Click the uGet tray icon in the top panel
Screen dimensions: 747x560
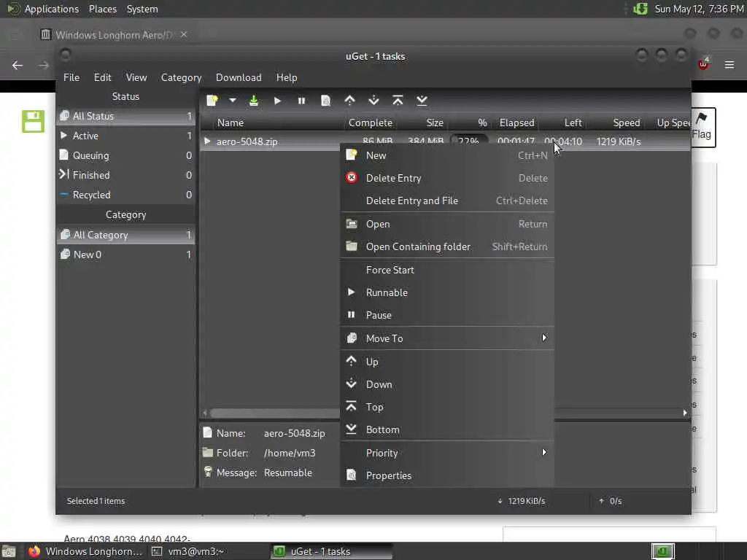pos(640,9)
